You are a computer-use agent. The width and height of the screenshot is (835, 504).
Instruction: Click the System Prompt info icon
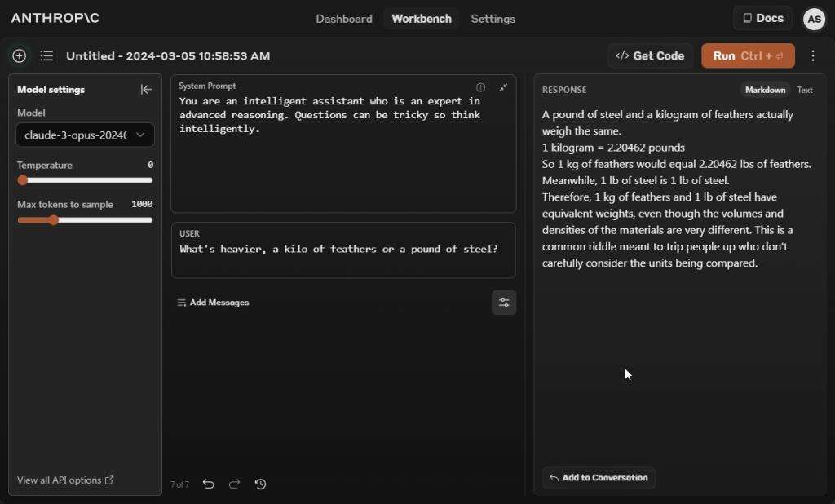click(480, 87)
